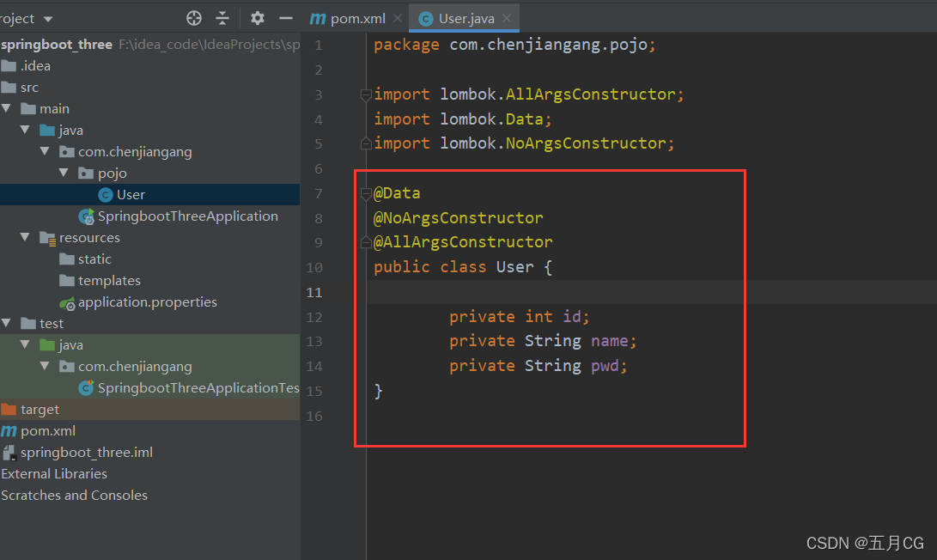937x560 pixels.
Task: Collapse the main folder arrow
Action: 7,109
